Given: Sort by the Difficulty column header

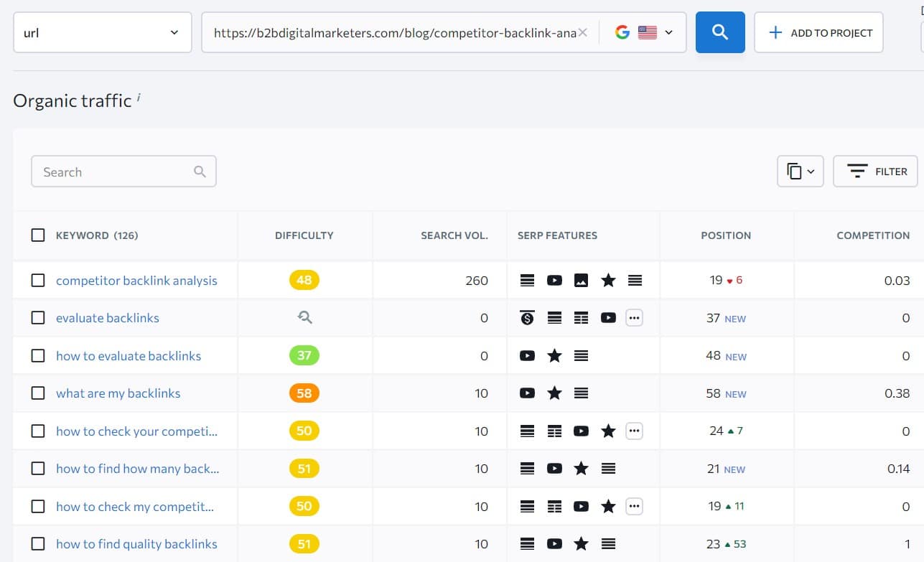Looking at the screenshot, I should [x=304, y=235].
